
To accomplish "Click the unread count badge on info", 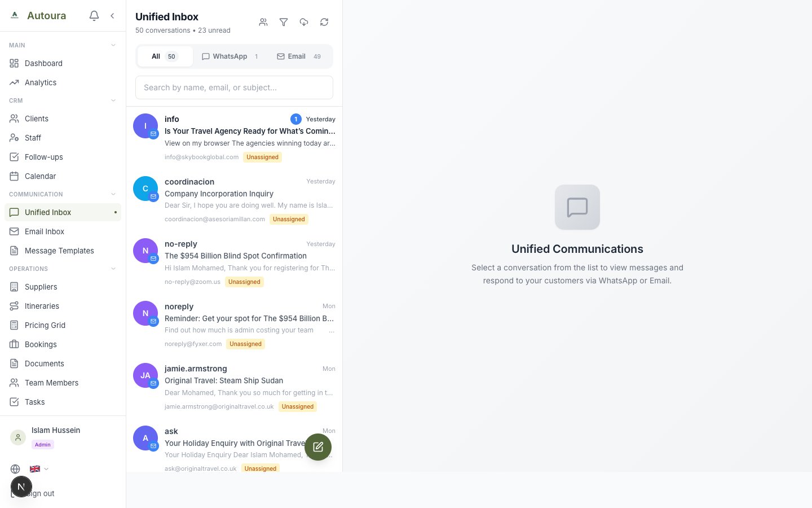I will (x=296, y=119).
